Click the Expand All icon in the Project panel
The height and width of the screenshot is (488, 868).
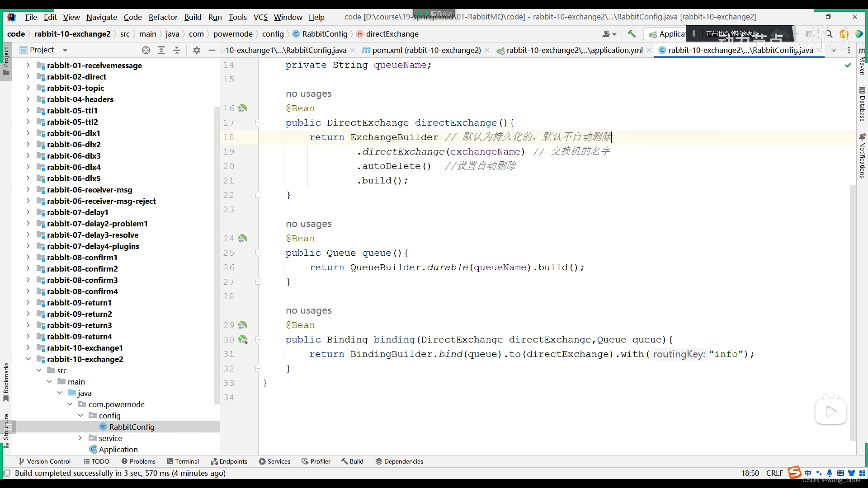pos(161,50)
